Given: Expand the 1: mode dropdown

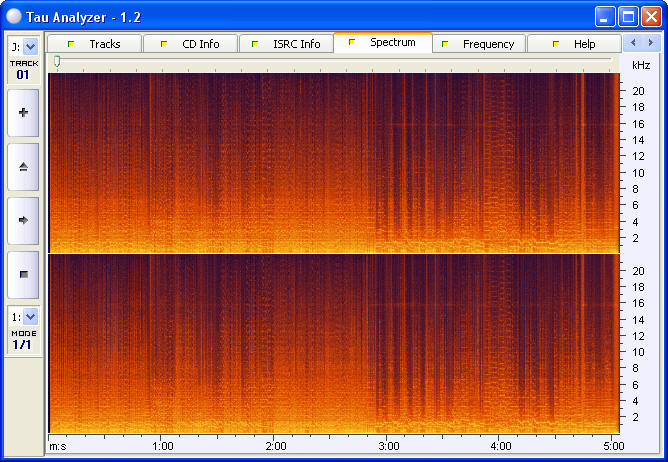Looking at the screenshot, I should pos(30,316).
